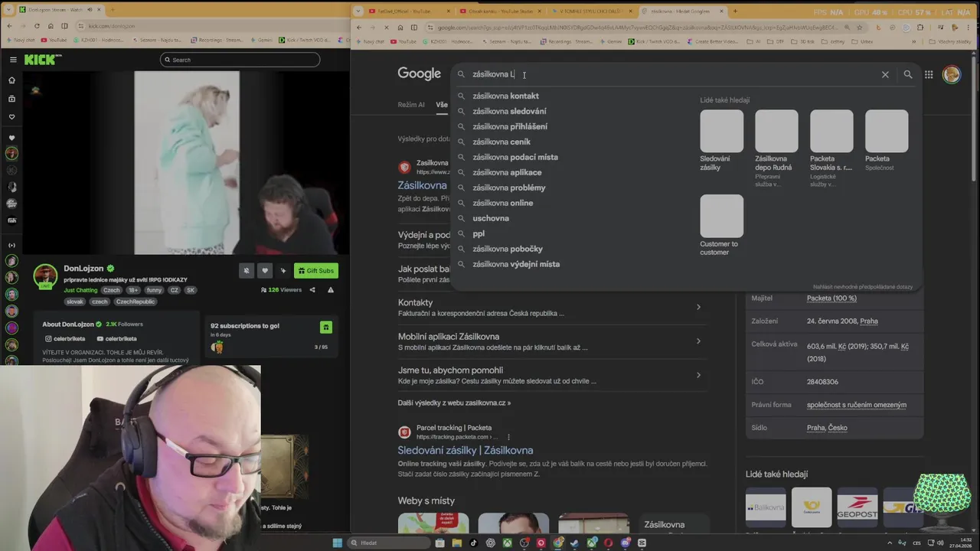Open 'Všechny záložky' bookmarks folder
Viewport: 980px width, 551px height.
coord(949,41)
